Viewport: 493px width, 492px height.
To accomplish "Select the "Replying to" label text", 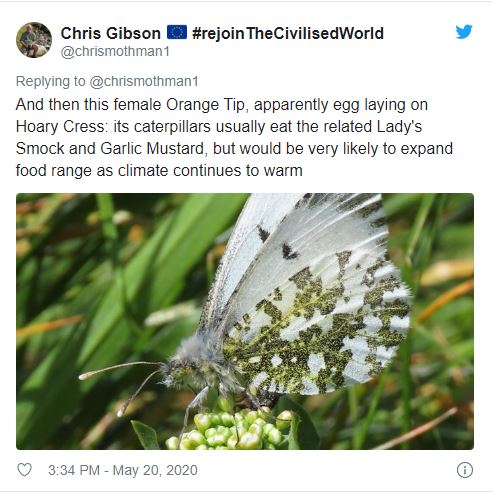I will [51, 81].
